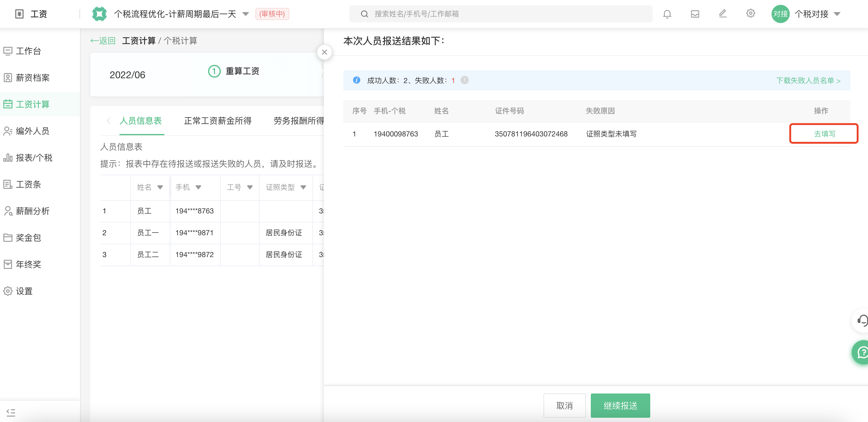The image size is (868, 422).
Task: Collapse the sidebar menu icon
Action: click(11, 412)
